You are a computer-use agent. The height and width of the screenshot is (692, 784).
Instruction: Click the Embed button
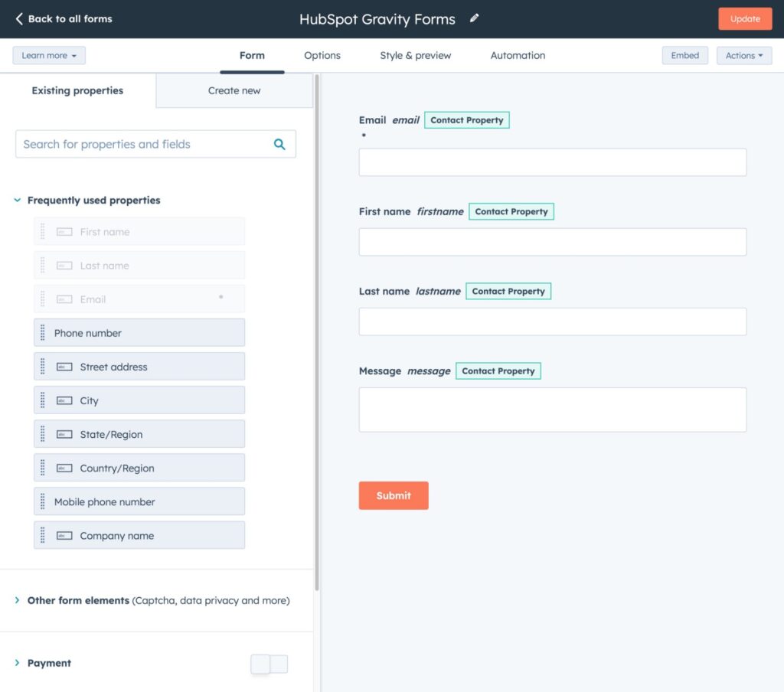coord(684,55)
